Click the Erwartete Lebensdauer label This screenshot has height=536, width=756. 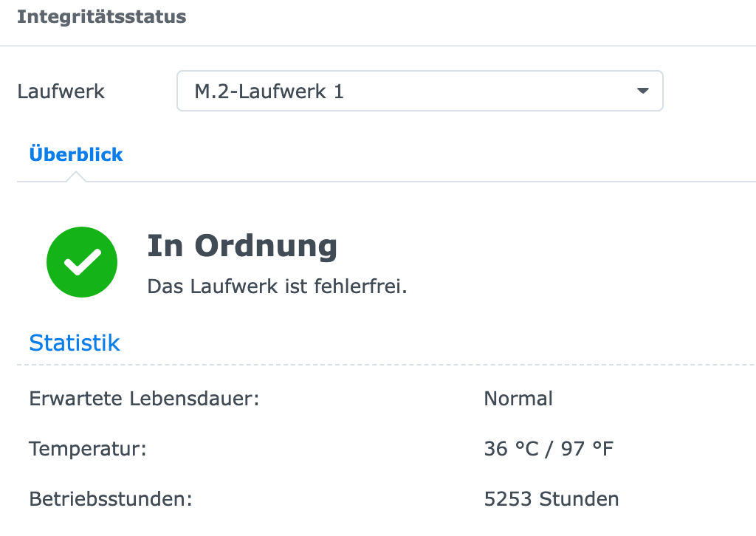(144, 399)
